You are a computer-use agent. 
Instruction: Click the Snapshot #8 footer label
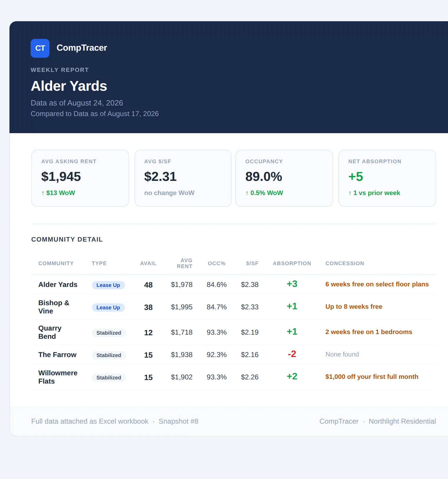(178, 421)
